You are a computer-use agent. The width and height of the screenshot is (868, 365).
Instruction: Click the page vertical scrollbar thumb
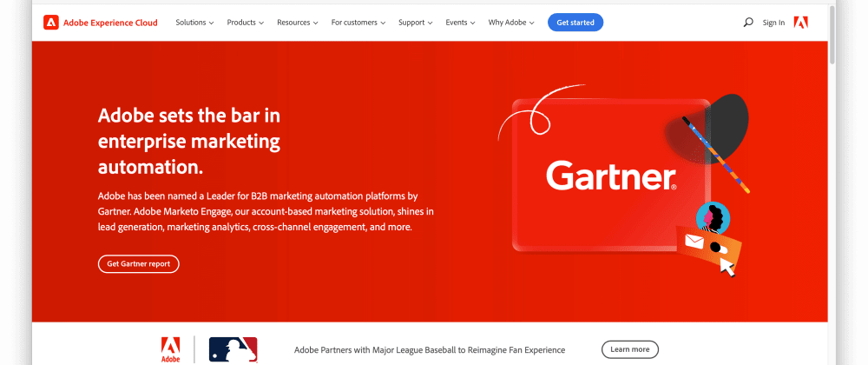point(832,36)
